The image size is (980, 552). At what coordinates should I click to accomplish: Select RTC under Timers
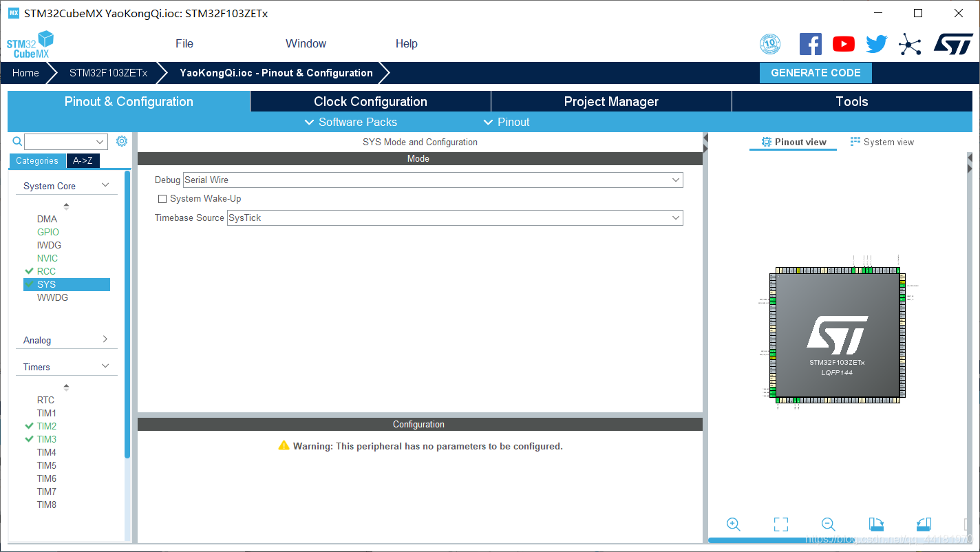(x=45, y=400)
